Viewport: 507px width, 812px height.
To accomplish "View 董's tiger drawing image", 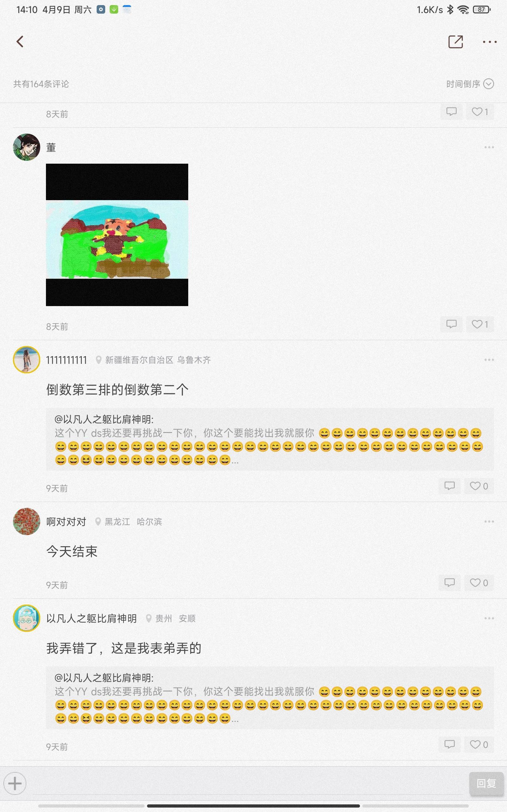I will (117, 235).
